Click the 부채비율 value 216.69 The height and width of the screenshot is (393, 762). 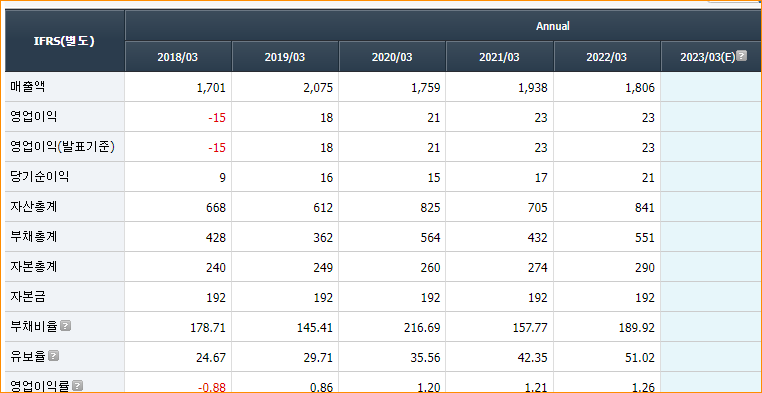422,328
